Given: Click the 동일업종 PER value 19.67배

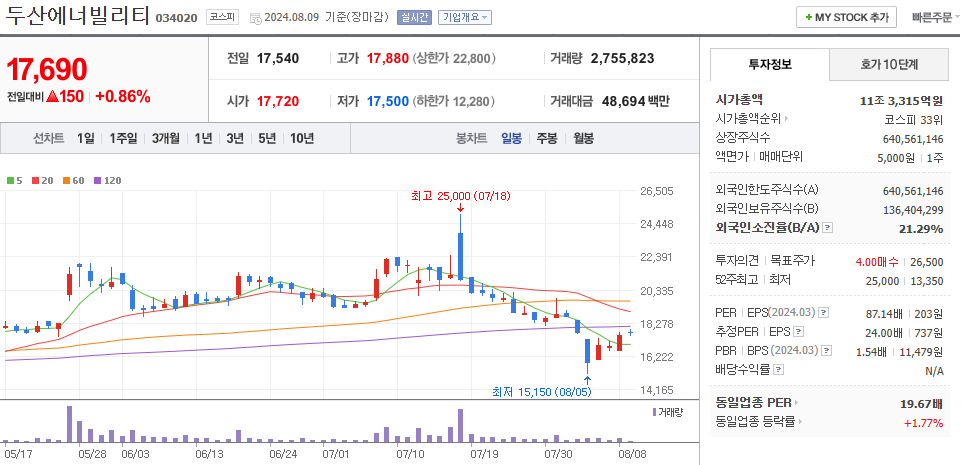Looking at the screenshot, I should [921, 404].
